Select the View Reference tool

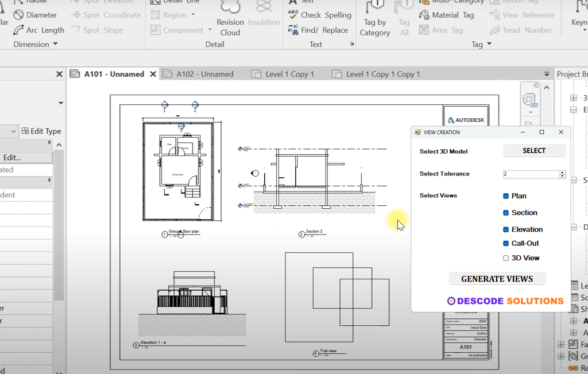coord(521,15)
